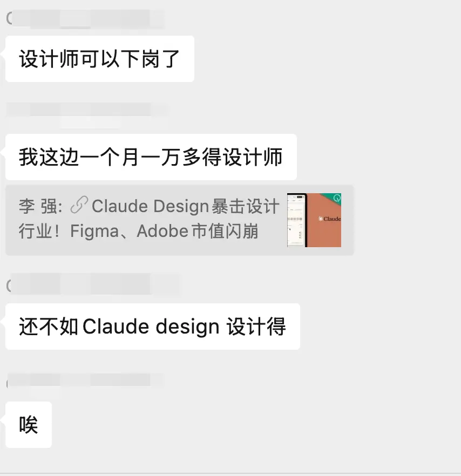The width and height of the screenshot is (461, 476).
Task: Click the phone mockup in the thumbnail
Action: pos(296,220)
